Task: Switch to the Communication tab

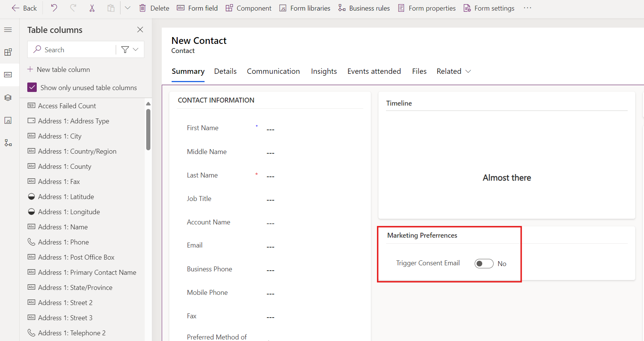Action: pyautogui.click(x=273, y=71)
